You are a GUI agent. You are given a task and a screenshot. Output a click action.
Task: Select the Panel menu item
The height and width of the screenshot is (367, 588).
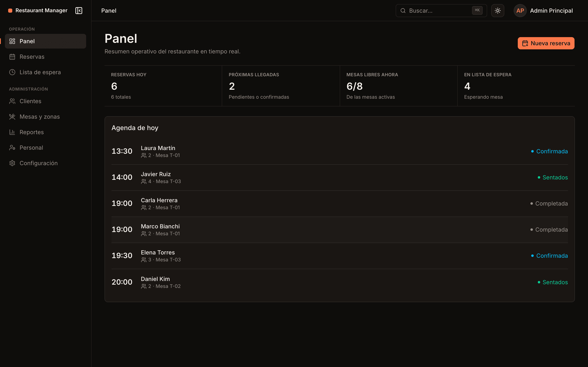tap(46, 41)
